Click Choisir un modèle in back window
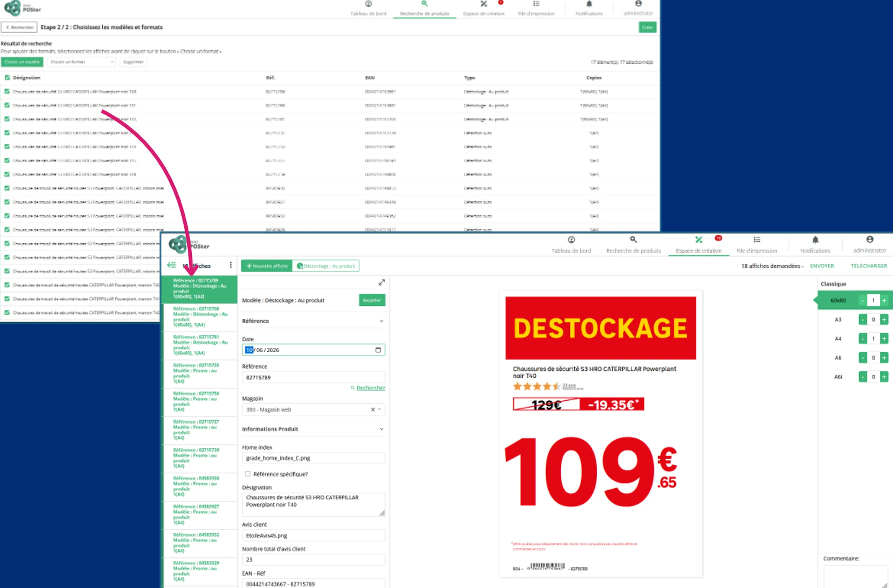The height and width of the screenshot is (588, 893). pos(22,62)
